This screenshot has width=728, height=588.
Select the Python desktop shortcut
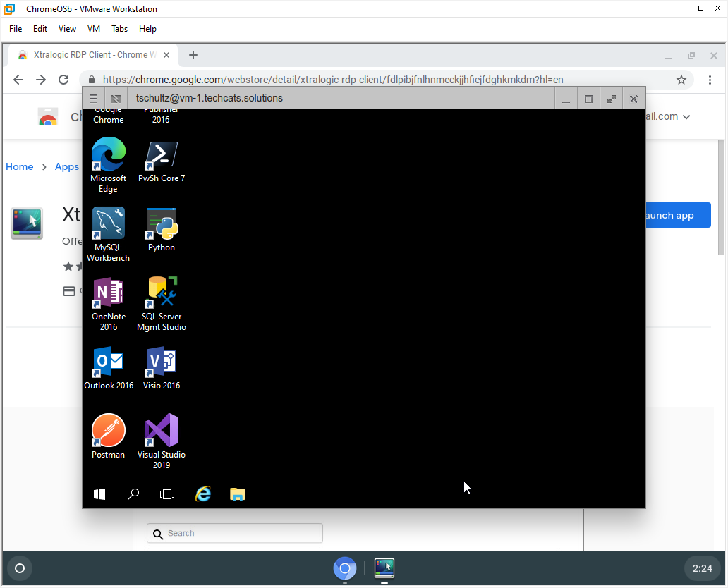161,230
